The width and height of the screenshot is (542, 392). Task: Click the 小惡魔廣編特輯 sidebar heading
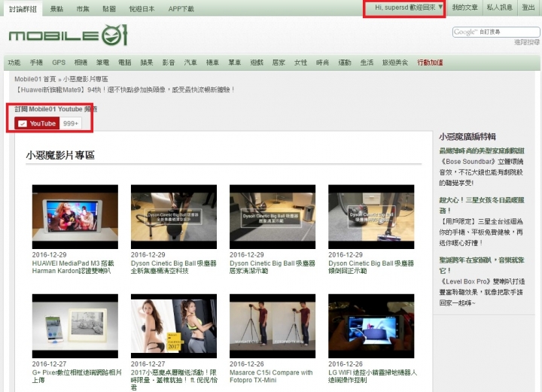pyautogui.click(x=467, y=137)
